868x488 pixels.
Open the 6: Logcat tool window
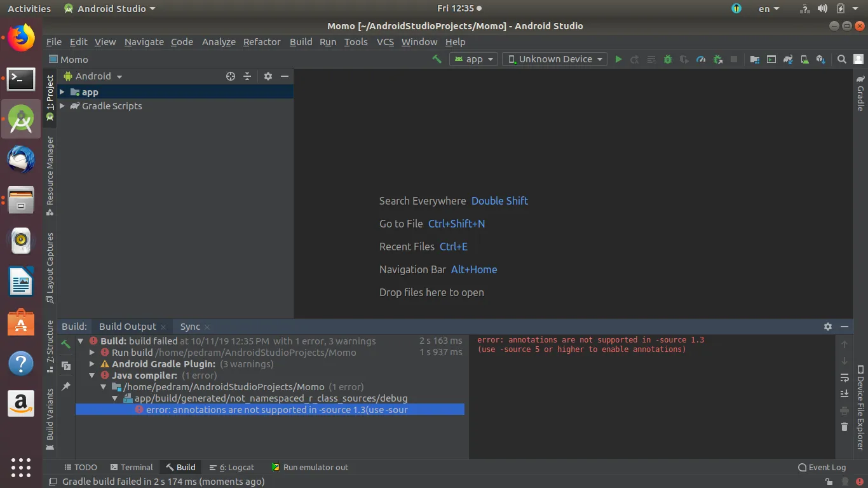click(232, 467)
